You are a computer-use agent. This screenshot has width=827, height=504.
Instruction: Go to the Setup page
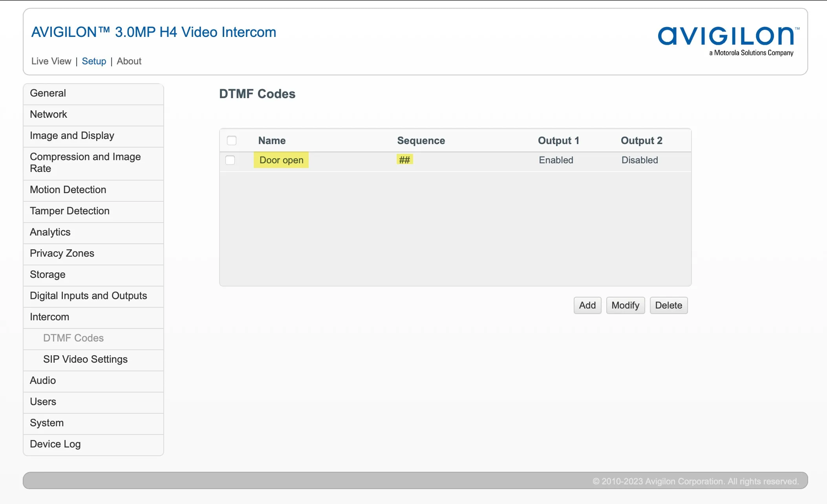(x=94, y=61)
